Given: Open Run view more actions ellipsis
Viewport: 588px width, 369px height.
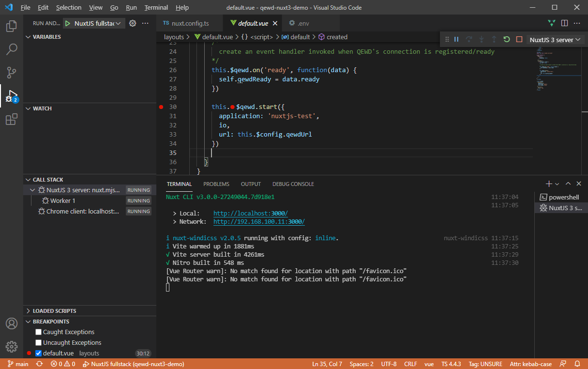Looking at the screenshot, I should tap(145, 23).
